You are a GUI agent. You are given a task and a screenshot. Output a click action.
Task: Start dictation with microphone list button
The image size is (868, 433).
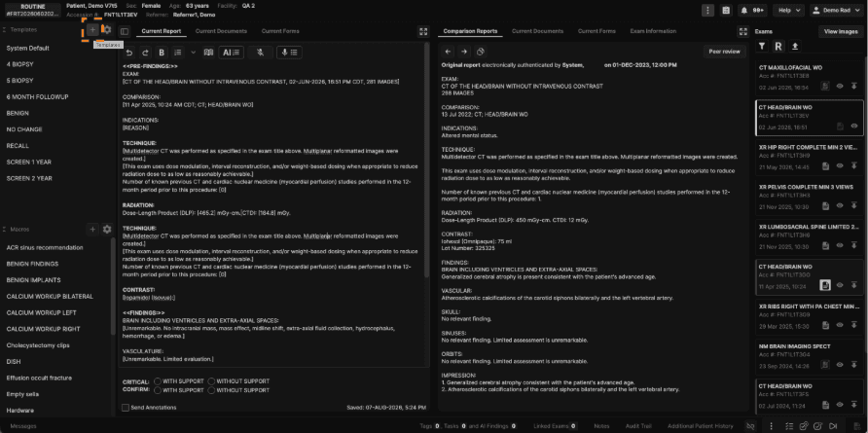(x=290, y=53)
